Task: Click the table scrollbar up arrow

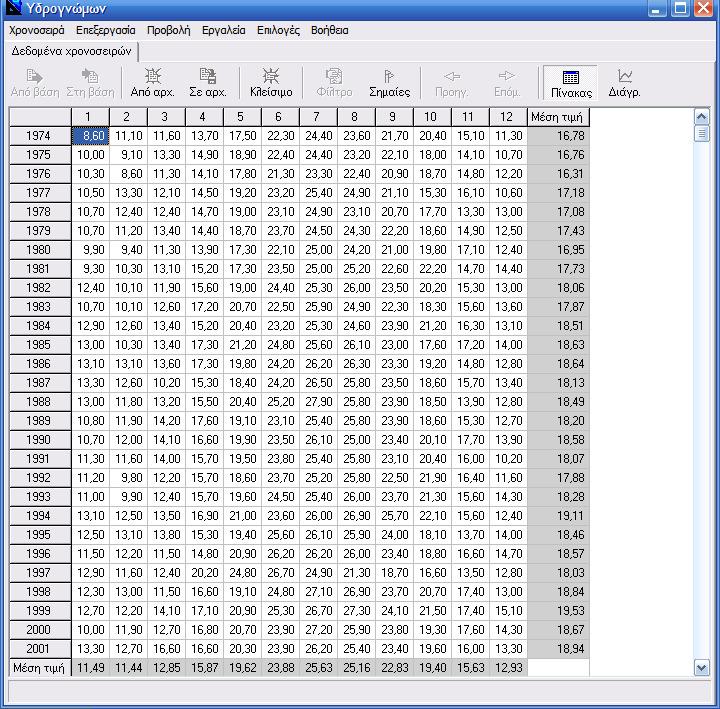Action: [x=701, y=117]
